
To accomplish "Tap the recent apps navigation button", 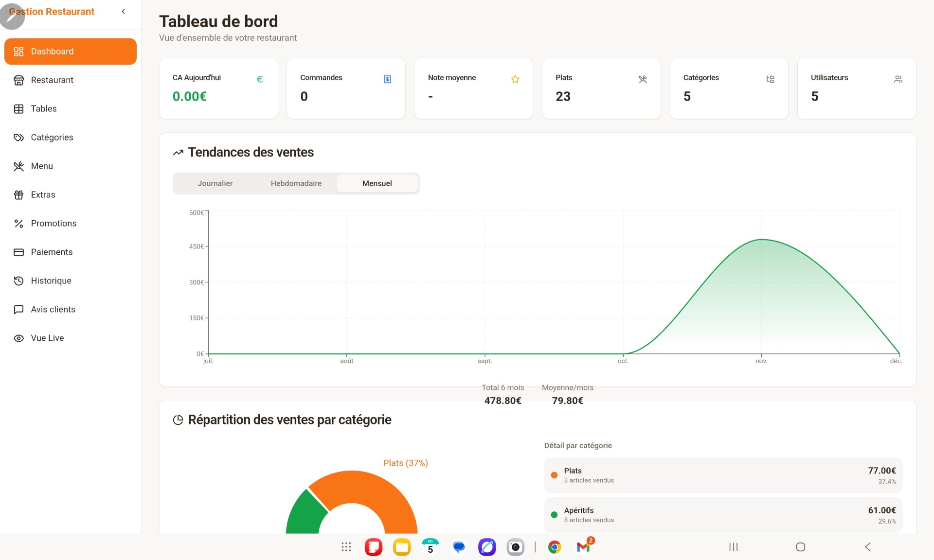I will click(734, 547).
